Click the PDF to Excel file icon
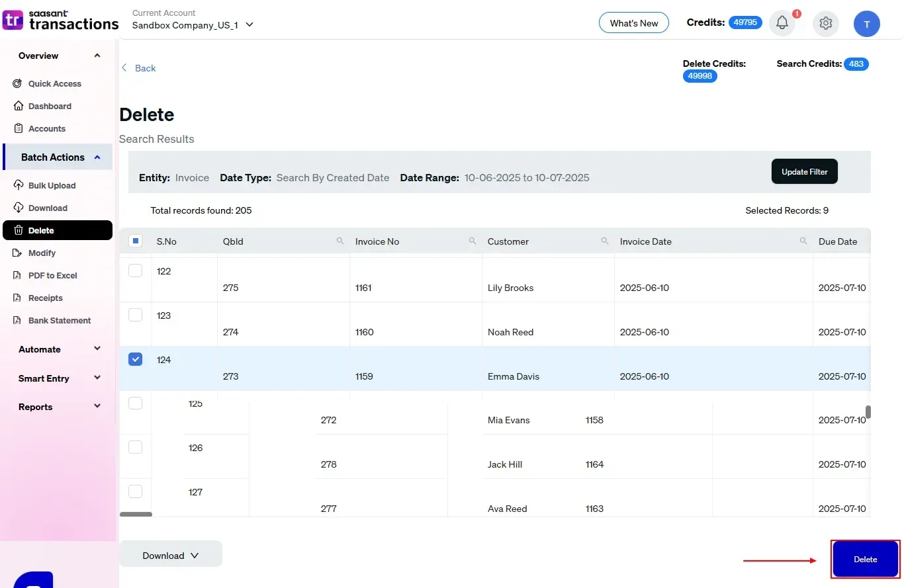 point(18,275)
